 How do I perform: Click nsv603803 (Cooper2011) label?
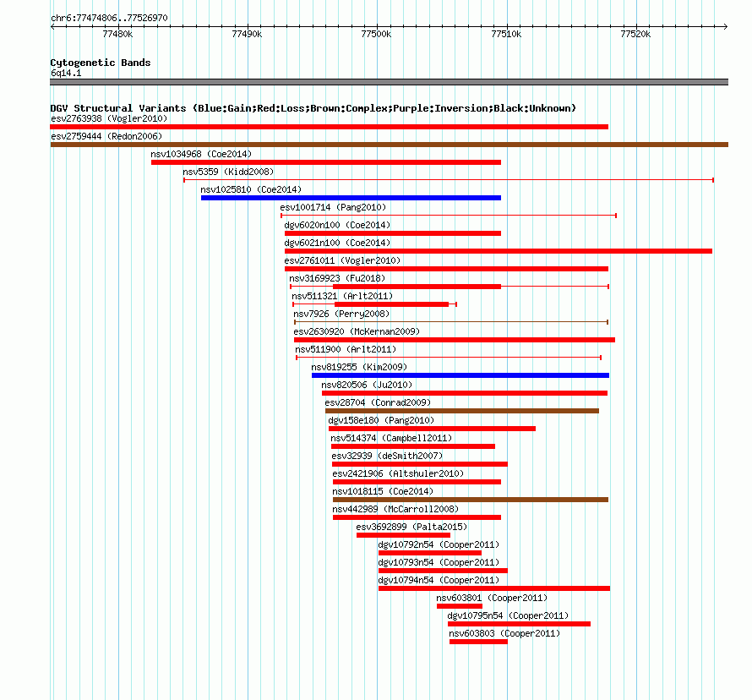pos(504,633)
